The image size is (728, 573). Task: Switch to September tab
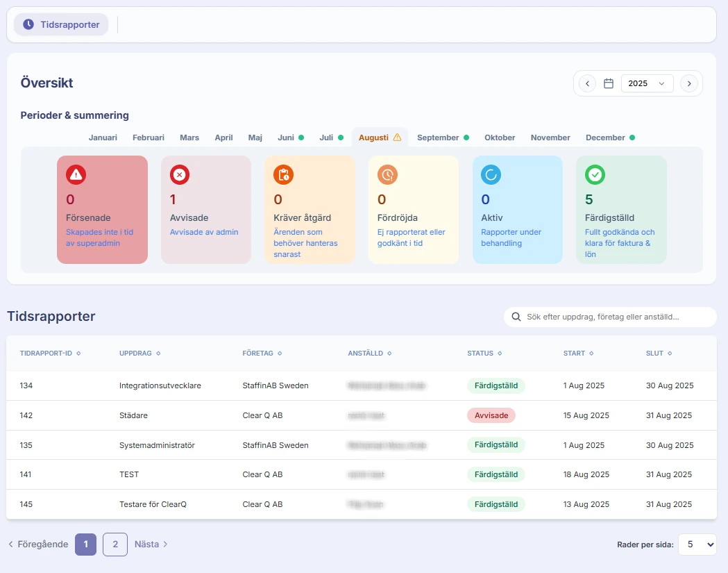tap(443, 138)
